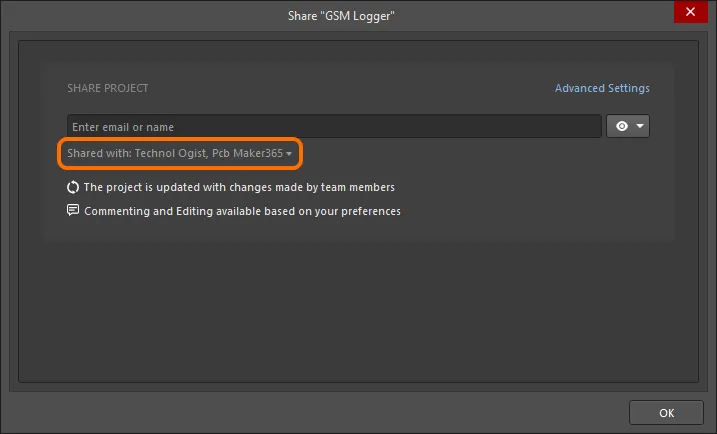Expand the Shared with users list
The image size is (717, 434).
tap(179, 153)
